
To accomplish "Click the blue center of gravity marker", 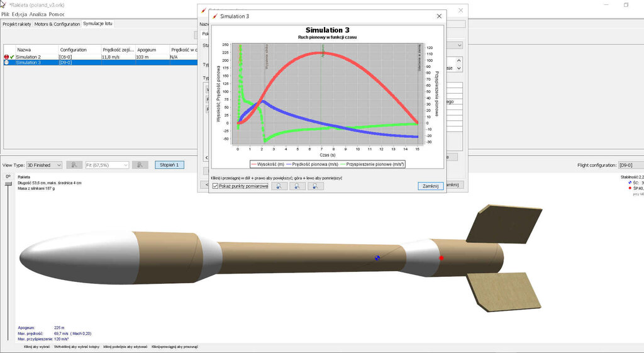I will click(377, 258).
